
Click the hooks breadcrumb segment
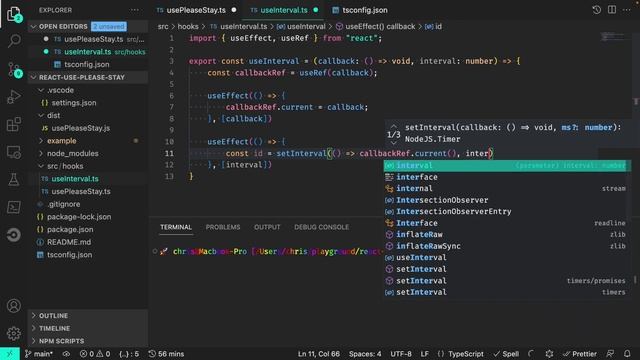tap(188, 27)
